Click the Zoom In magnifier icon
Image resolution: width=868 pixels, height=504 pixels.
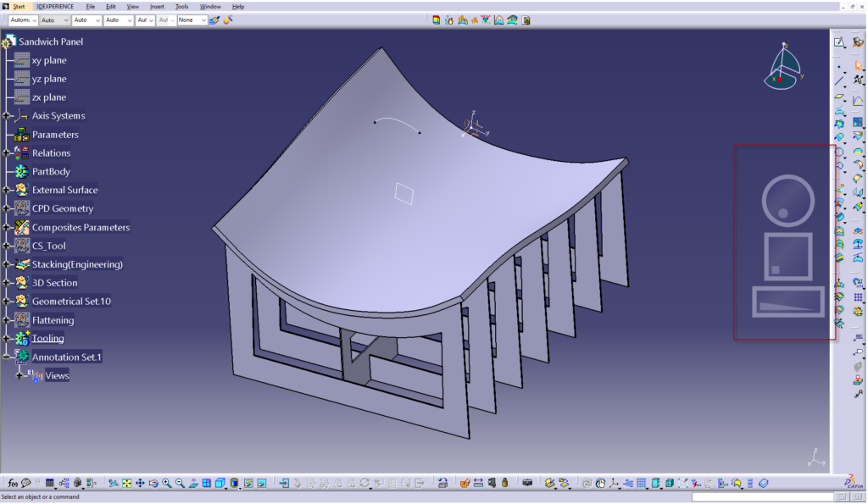167,483
